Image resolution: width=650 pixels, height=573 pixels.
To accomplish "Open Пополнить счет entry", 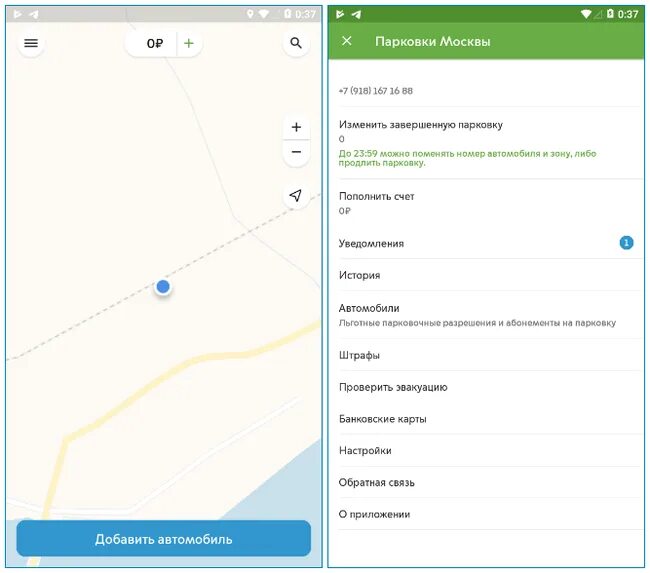I will tap(490, 203).
